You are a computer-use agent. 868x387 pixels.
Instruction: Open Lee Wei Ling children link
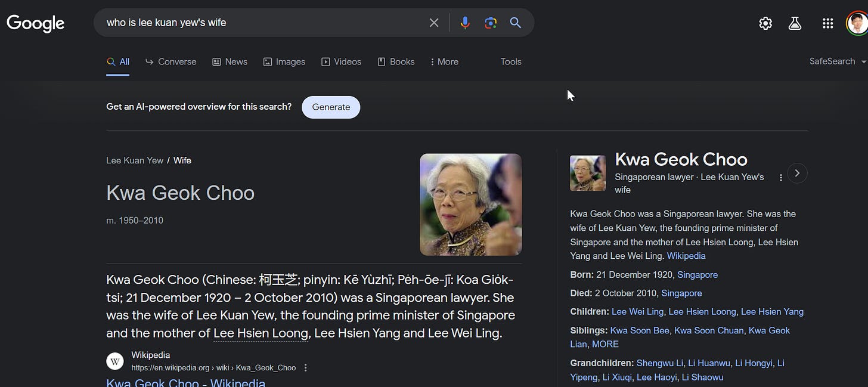[x=637, y=312]
